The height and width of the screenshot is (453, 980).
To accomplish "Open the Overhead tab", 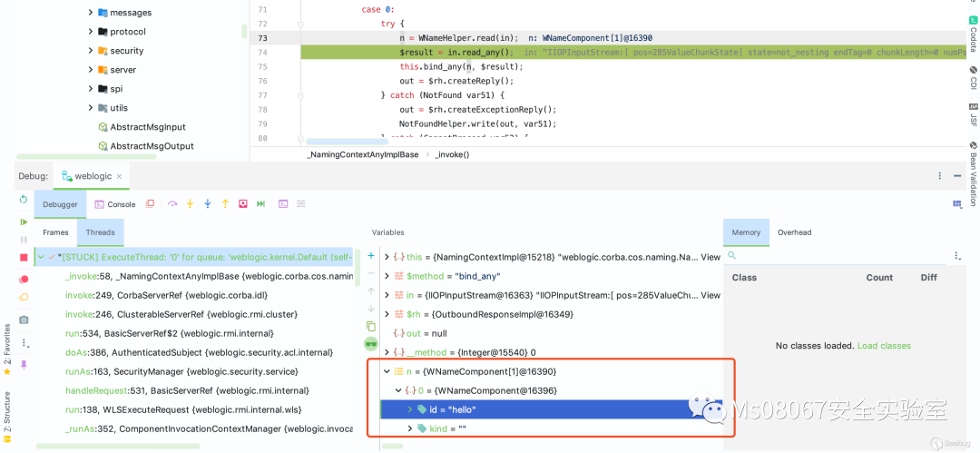I will tap(794, 232).
